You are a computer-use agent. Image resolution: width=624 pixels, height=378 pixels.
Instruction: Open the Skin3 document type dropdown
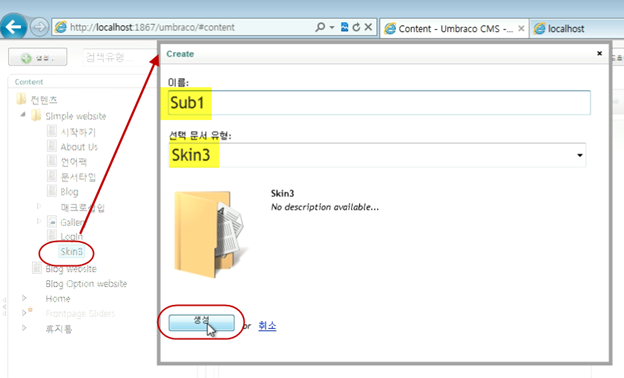click(x=377, y=155)
